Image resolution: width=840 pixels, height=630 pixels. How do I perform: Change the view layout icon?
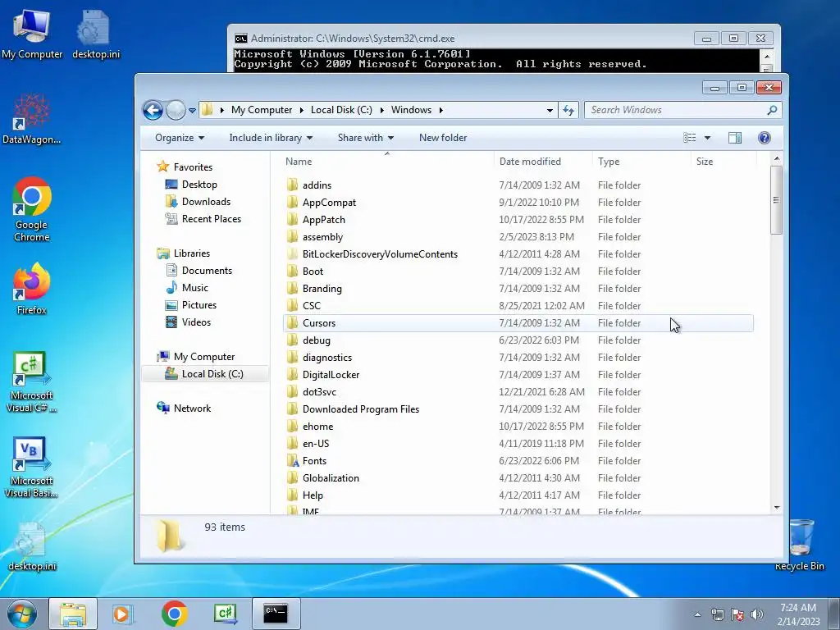tap(689, 138)
